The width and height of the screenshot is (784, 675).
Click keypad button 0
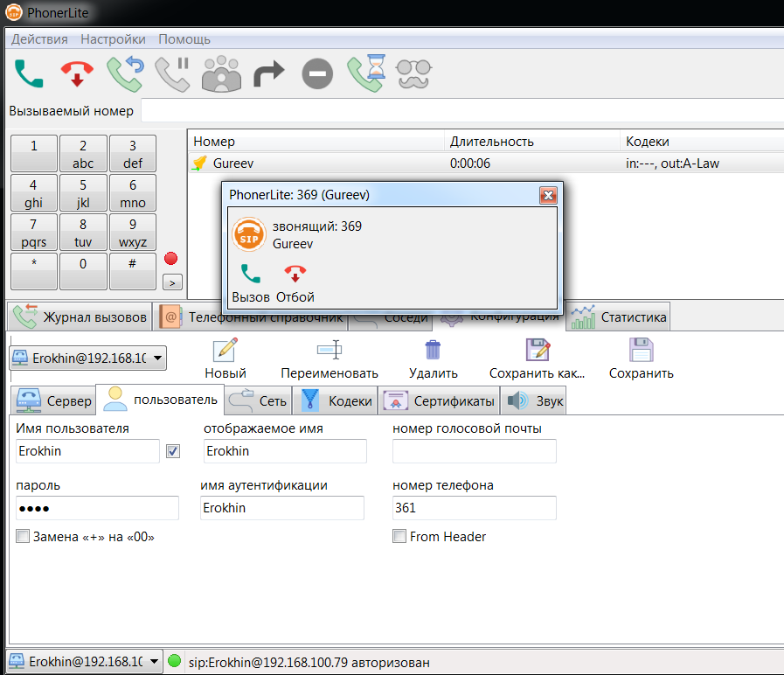coord(83,271)
